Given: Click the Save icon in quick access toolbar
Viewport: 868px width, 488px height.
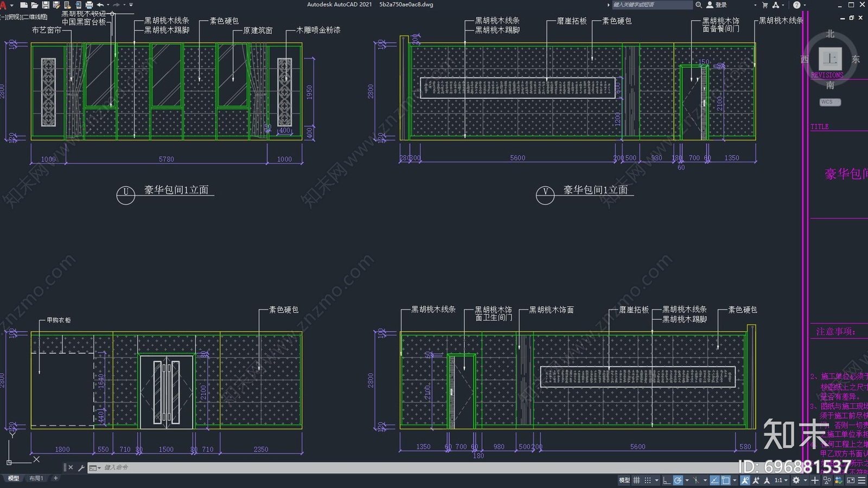Looking at the screenshot, I should (x=46, y=5).
